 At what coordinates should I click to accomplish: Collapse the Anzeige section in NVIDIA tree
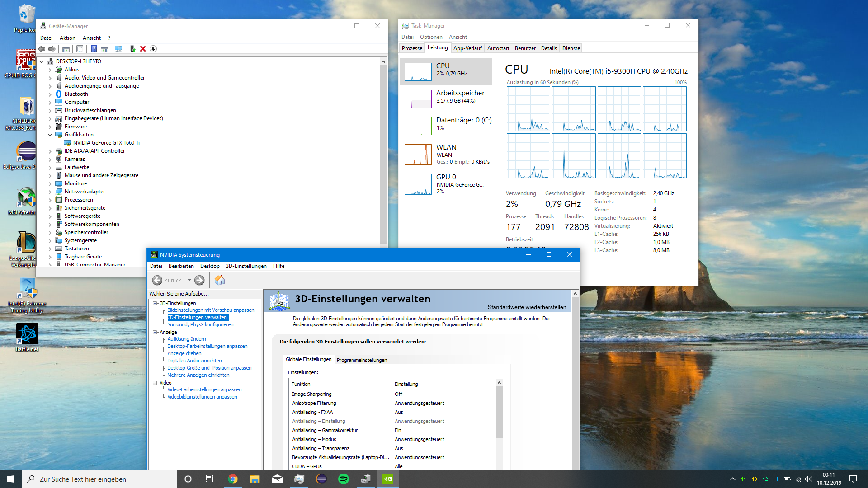(155, 332)
